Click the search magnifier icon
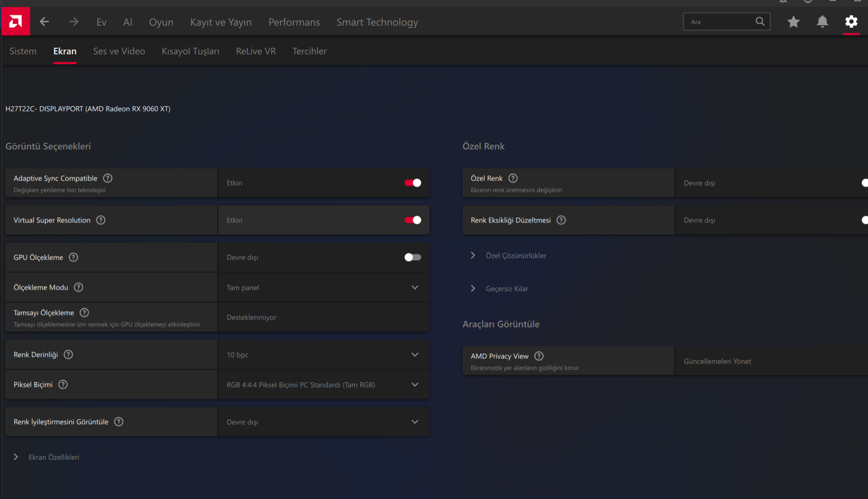The height and width of the screenshot is (499, 868). 760,22
